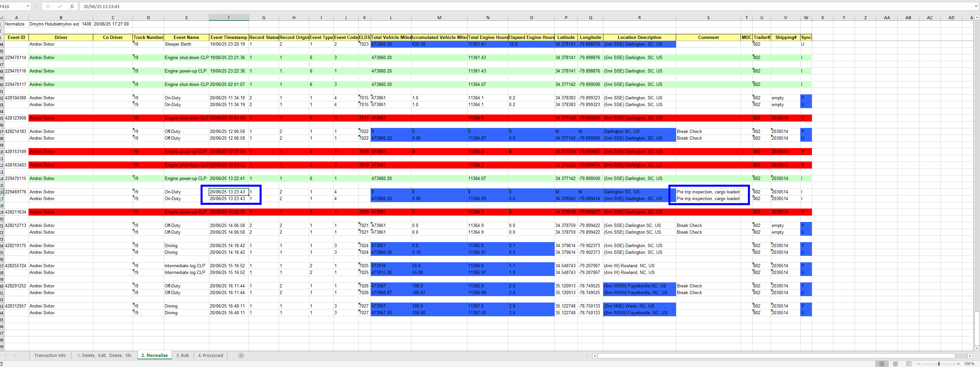
Task: Click the zoom slider handle
Action: pos(939,364)
